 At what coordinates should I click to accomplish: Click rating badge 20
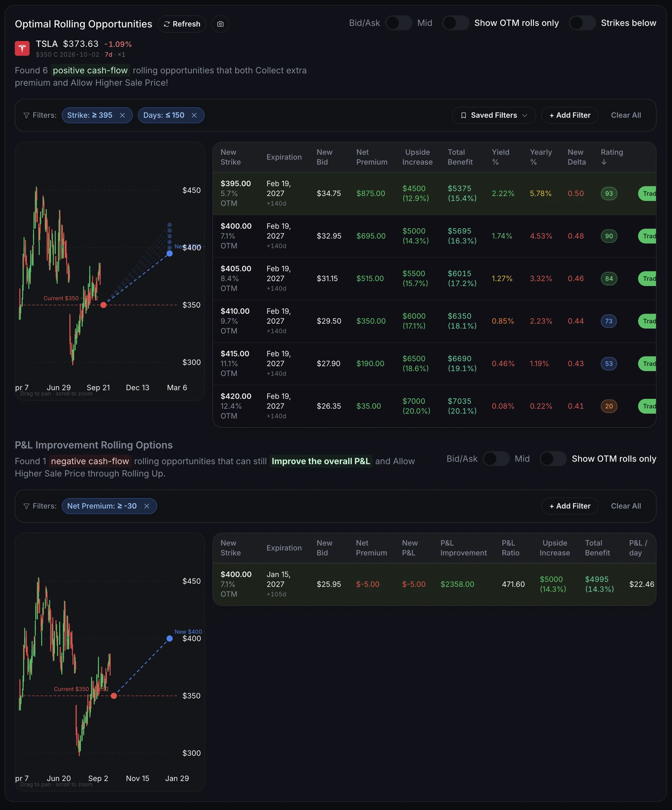click(609, 406)
